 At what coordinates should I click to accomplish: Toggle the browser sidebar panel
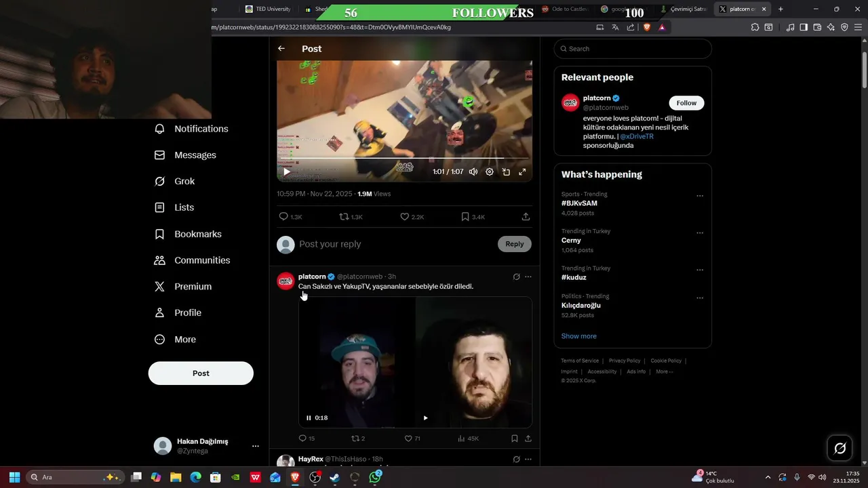point(804,27)
